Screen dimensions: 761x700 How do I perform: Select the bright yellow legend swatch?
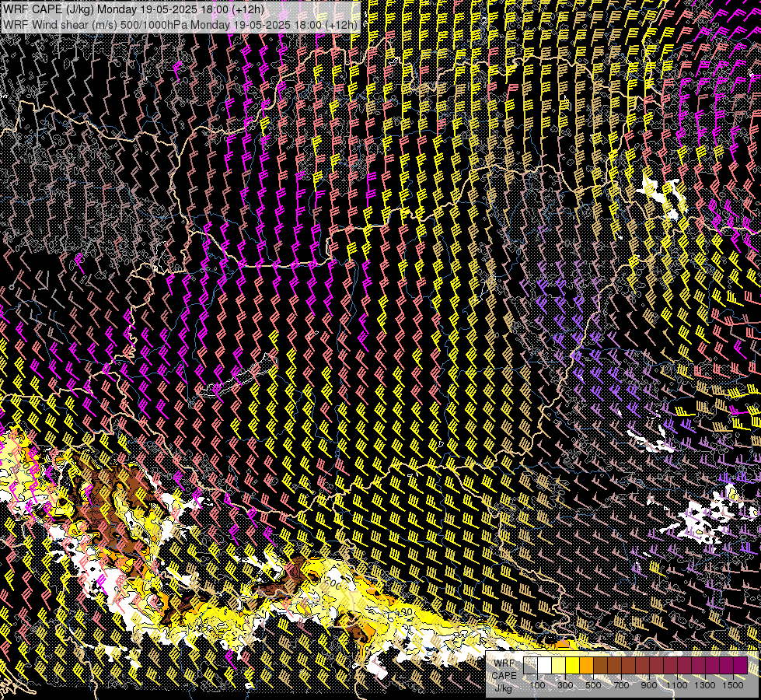[573, 665]
